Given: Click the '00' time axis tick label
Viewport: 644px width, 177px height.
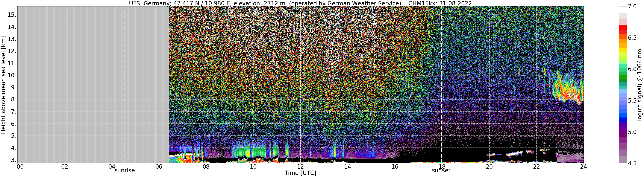Looking at the screenshot, I should pos(20,167).
